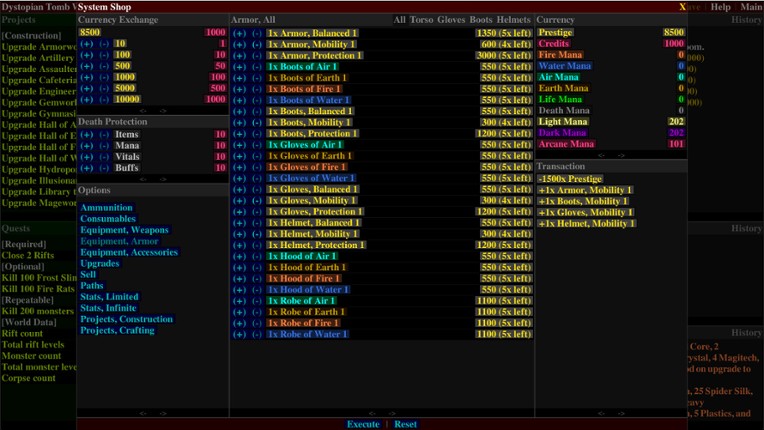
Task: Select the Dark Mana currency row
Action: tap(562, 133)
